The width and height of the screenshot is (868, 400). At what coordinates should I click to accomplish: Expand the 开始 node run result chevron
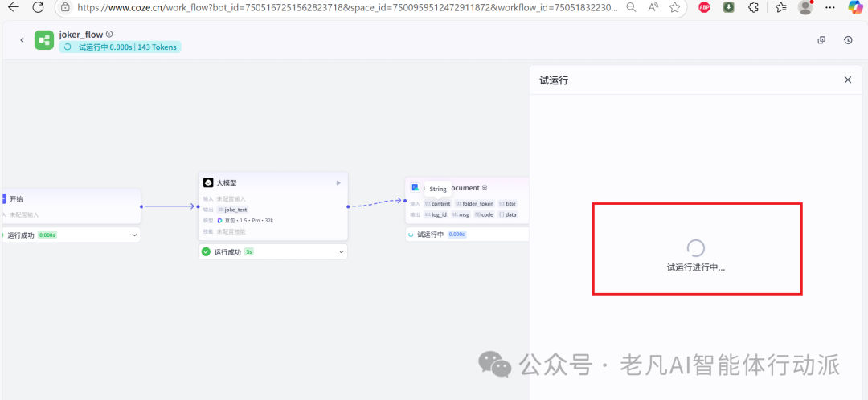tap(134, 235)
